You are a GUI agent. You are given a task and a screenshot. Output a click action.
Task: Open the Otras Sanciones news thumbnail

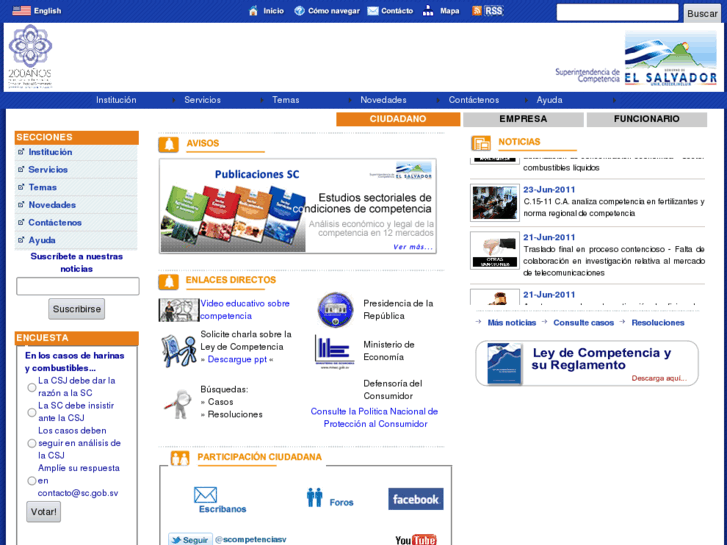tap(495, 250)
